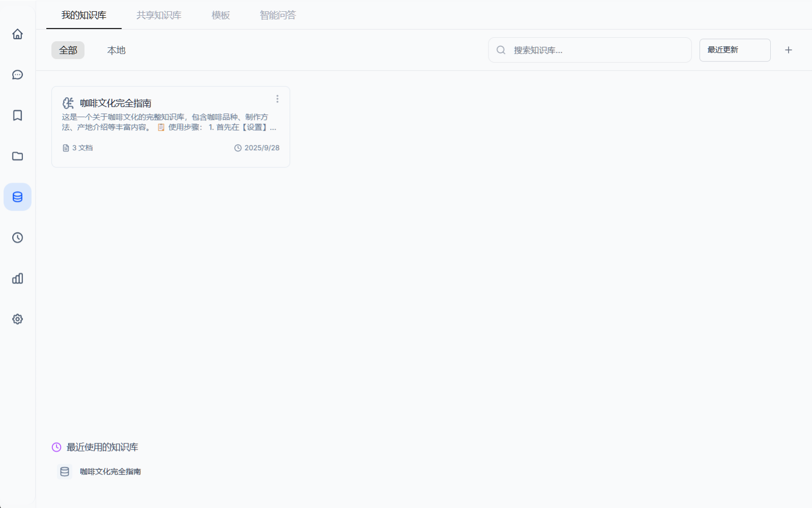This screenshot has width=812, height=508.
Task: Expand the 最近更新 sort dropdown
Action: [734, 50]
